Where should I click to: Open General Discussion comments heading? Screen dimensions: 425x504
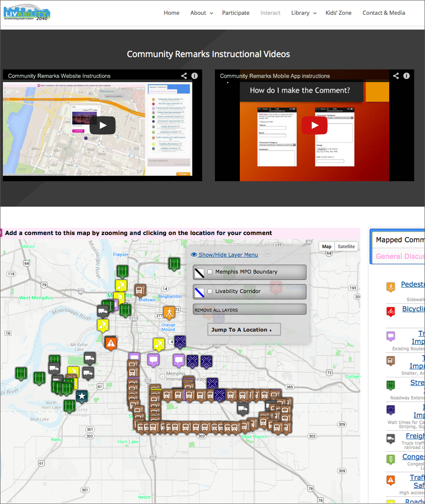click(400, 256)
